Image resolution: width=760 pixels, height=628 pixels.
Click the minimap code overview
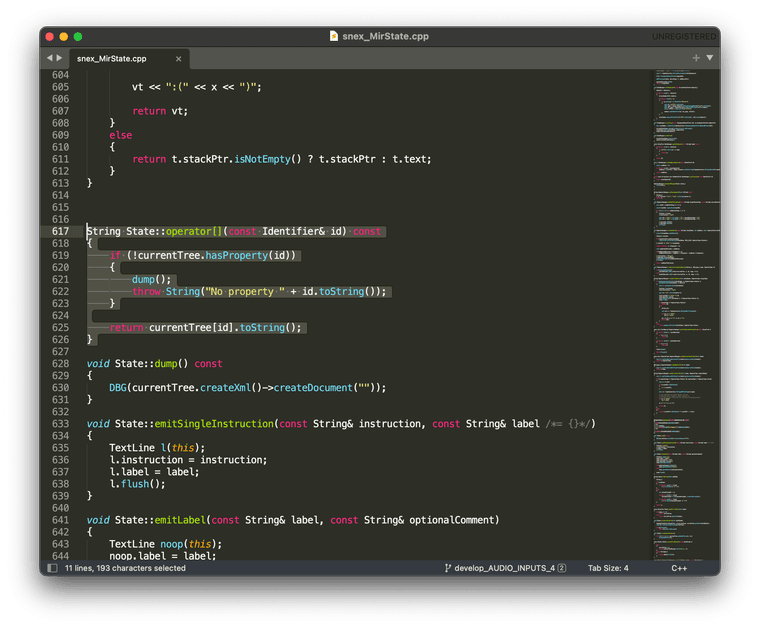tap(686, 315)
